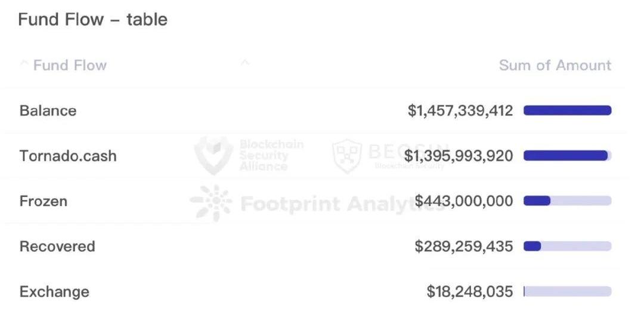Click the Footprint Analytics sunburst logo
The height and width of the screenshot is (311, 644).
point(211,204)
